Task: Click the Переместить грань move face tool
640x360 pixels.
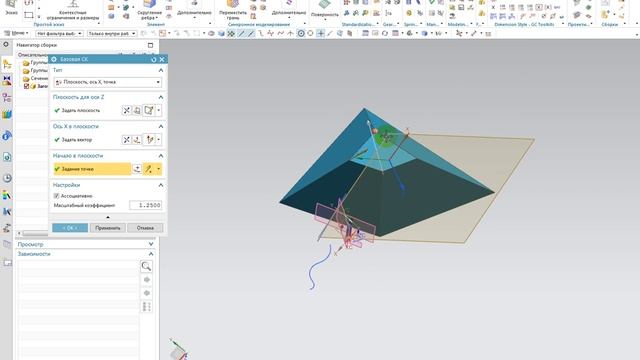Action: pos(233,10)
